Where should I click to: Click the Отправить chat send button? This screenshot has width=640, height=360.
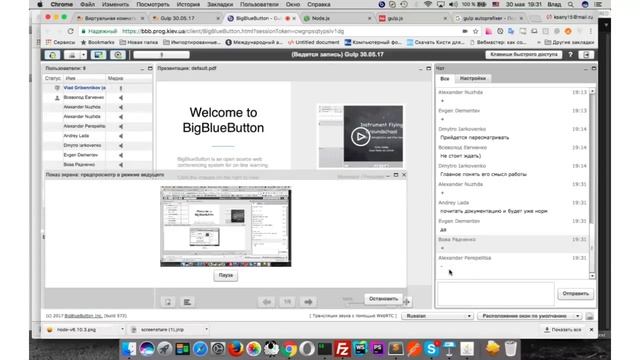click(x=576, y=293)
